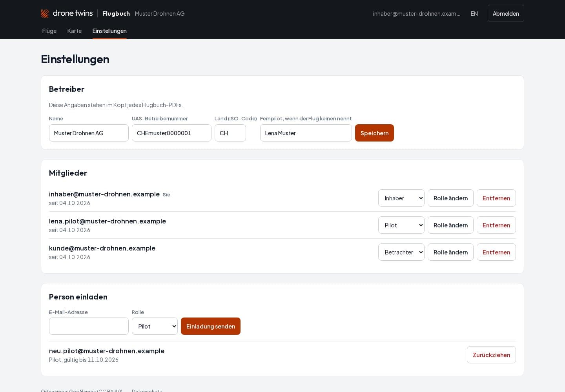Open the Flüge tab

click(49, 31)
